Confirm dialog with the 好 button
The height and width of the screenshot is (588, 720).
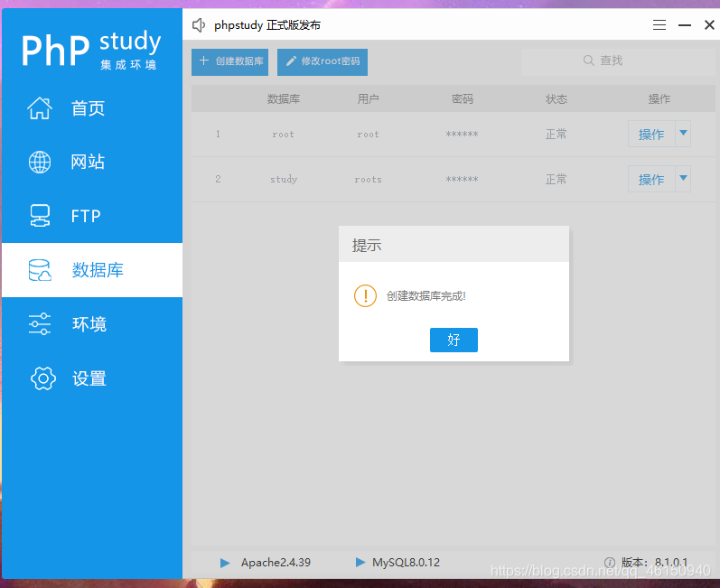(454, 341)
